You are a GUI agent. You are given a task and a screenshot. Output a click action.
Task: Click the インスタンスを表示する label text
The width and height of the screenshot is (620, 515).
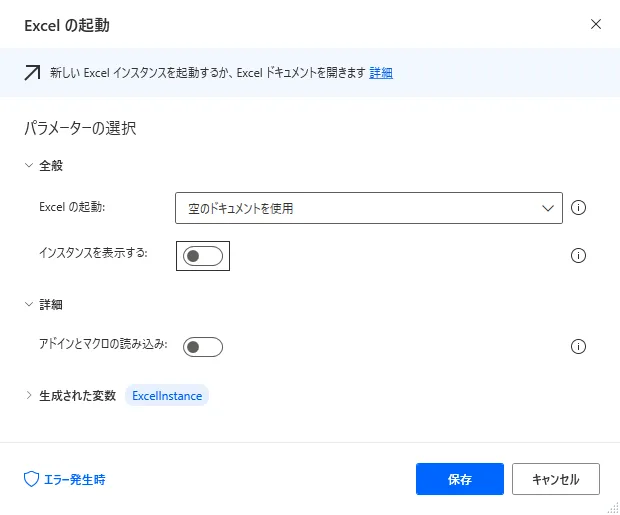(93, 253)
